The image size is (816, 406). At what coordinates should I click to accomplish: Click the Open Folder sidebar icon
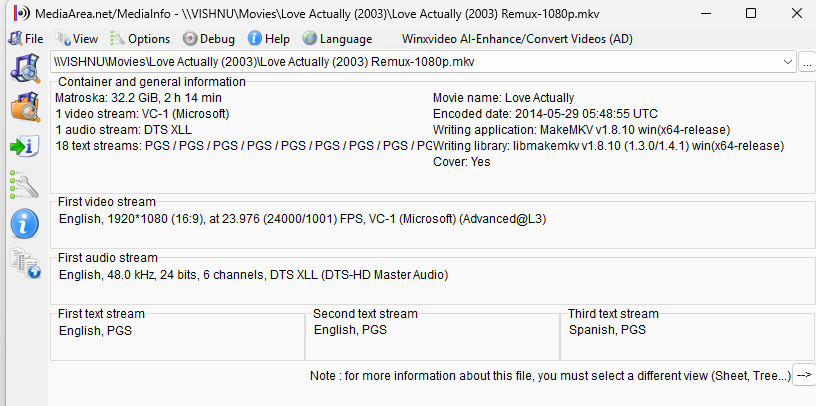pyautogui.click(x=23, y=106)
